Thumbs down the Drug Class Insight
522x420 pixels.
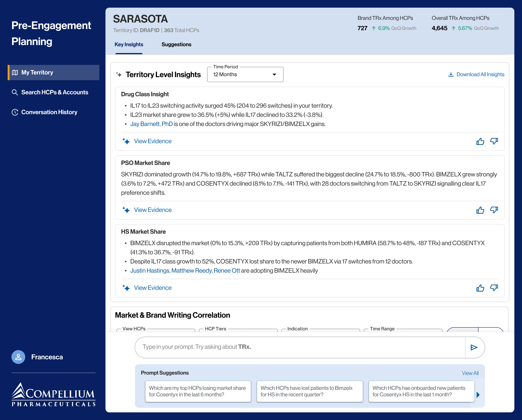[494, 141]
